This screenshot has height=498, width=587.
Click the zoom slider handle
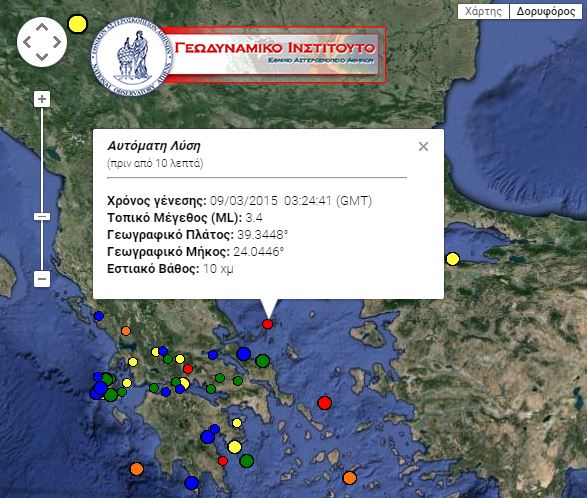tap(42, 216)
